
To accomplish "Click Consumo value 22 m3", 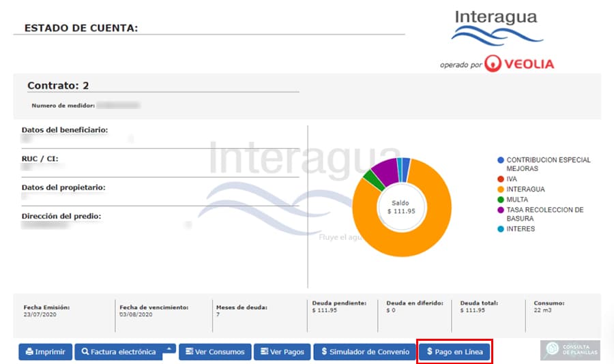I will 542,310.
